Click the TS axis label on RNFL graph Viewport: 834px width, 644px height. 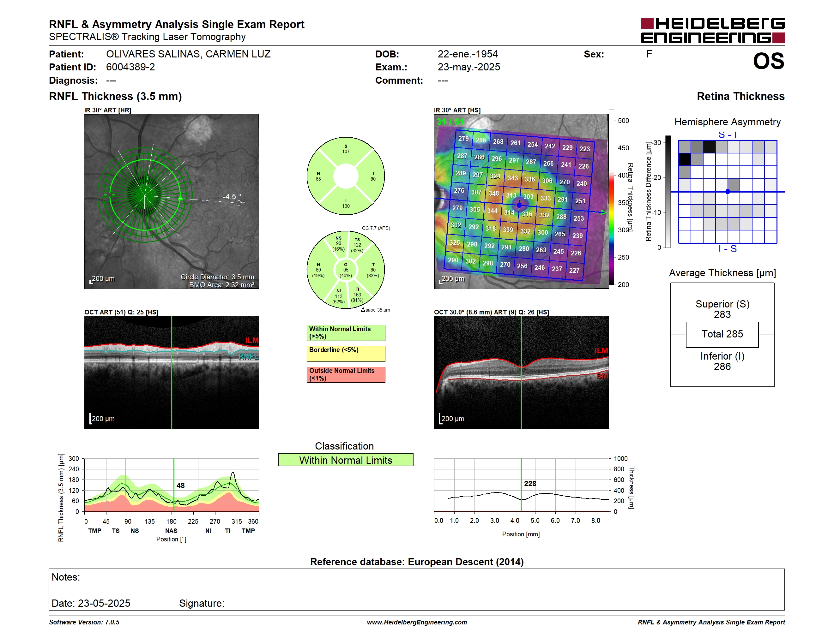pos(116,531)
